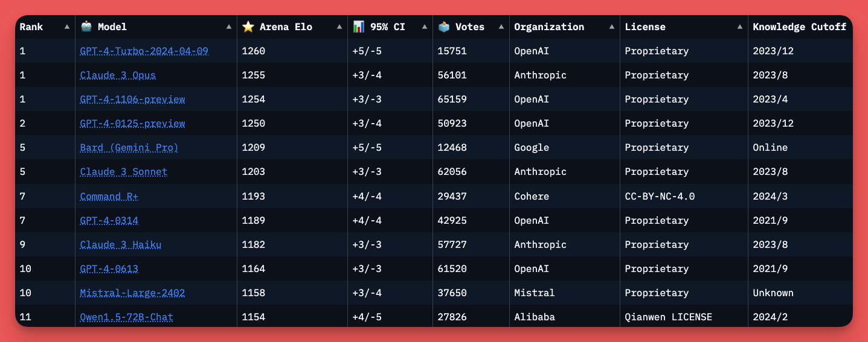
Task: Open the GPT-4-0613 model link
Action: (x=109, y=269)
